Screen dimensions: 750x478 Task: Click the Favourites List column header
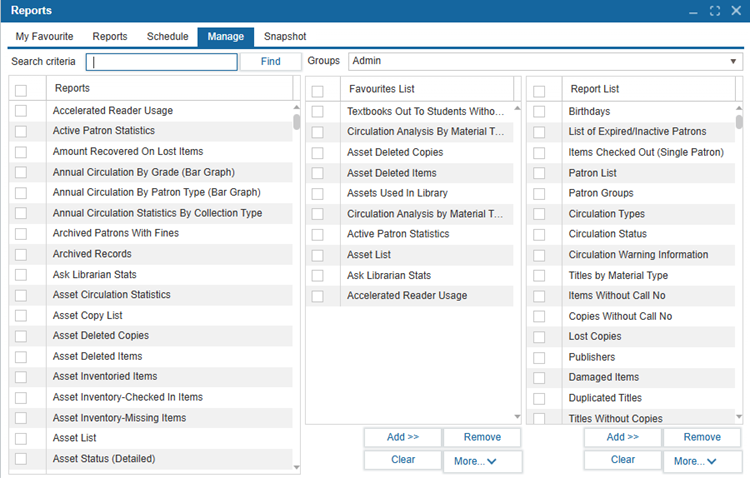click(x=427, y=89)
